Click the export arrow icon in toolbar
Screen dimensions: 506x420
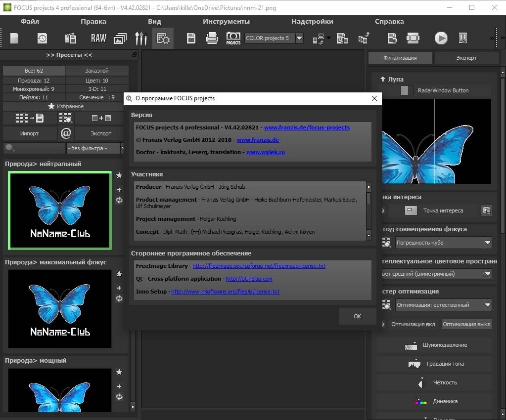pos(364,38)
